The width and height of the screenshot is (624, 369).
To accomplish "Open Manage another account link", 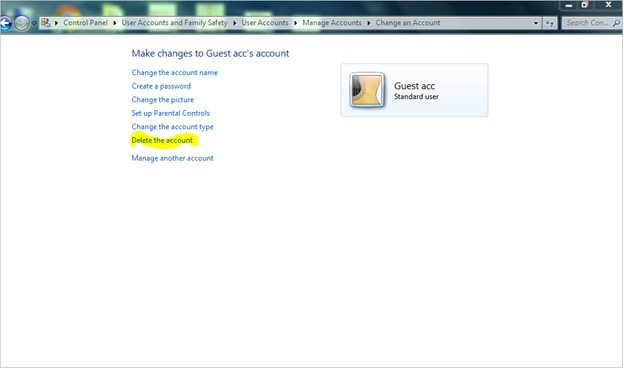I will click(172, 158).
